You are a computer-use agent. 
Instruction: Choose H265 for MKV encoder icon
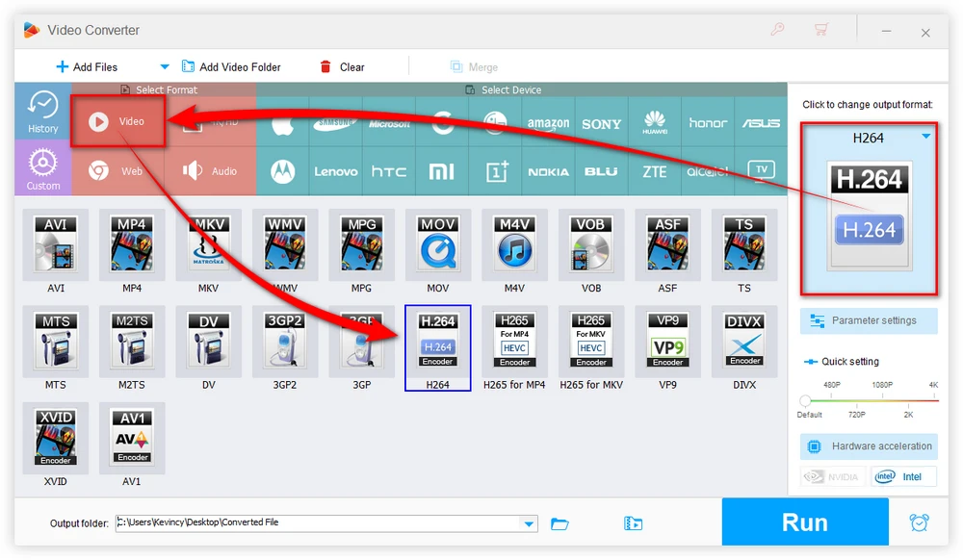[591, 341]
